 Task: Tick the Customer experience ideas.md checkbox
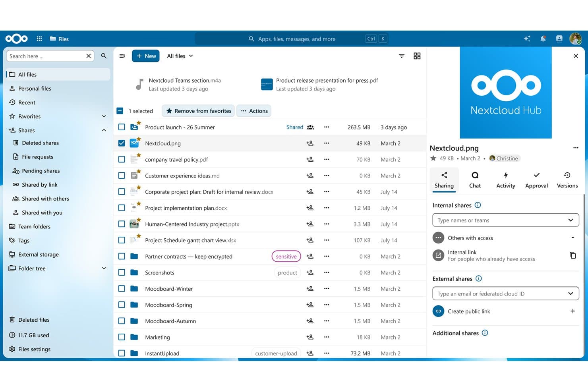[x=122, y=176]
